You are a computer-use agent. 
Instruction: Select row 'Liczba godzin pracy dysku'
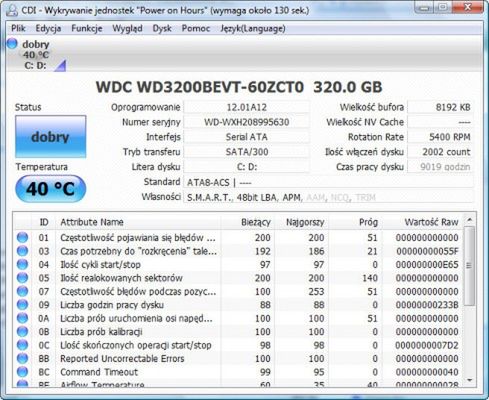(x=238, y=305)
